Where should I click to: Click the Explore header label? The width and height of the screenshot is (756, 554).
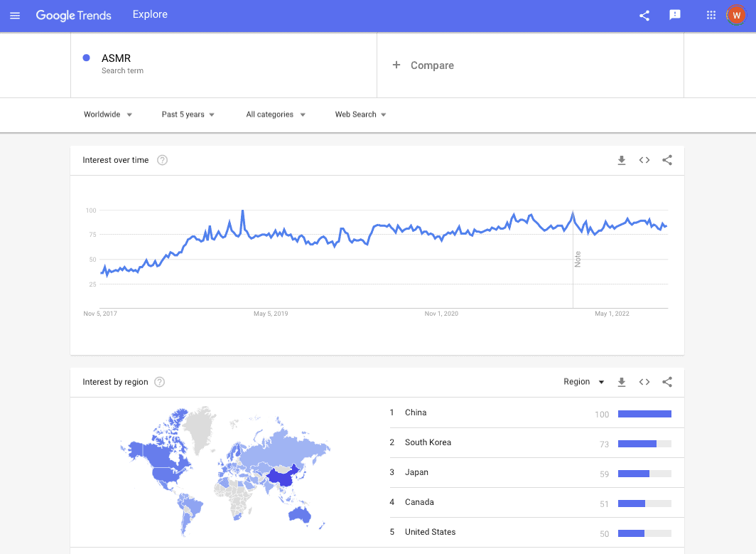pyautogui.click(x=150, y=14)
